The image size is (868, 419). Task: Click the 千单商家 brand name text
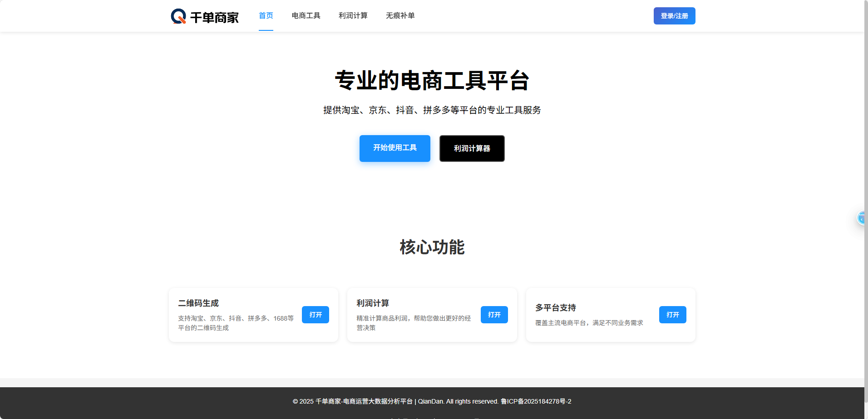click(x=214, y=18)
